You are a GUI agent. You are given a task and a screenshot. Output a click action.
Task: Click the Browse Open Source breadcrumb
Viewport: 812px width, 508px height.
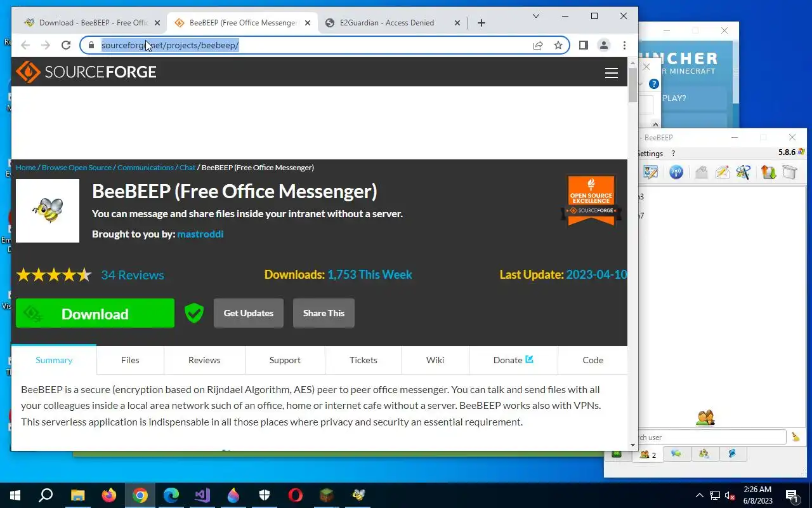[x=77, y=168]
